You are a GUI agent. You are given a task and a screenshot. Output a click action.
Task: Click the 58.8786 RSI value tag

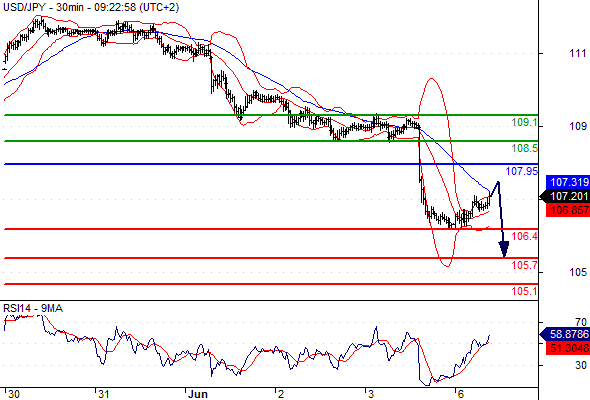564,334
